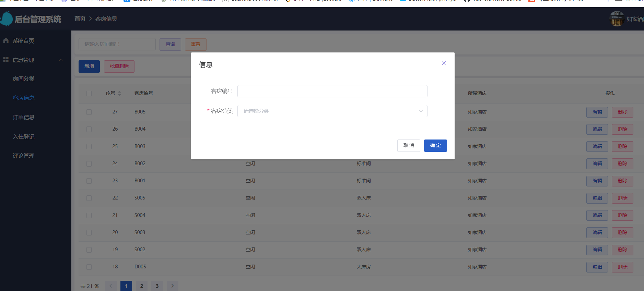Confirm dialog with 确定 button
This screenshot has height=291, width=644.
tap(435, 145)
